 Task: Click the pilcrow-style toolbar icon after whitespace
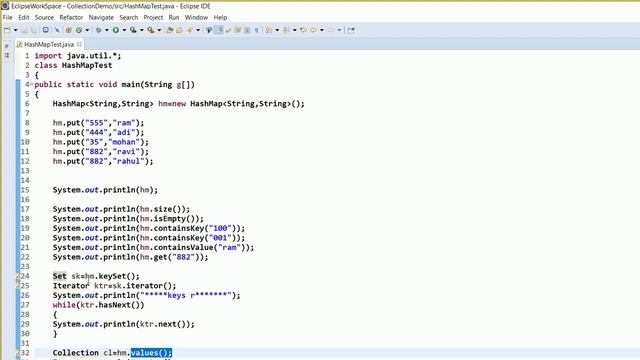256,30
